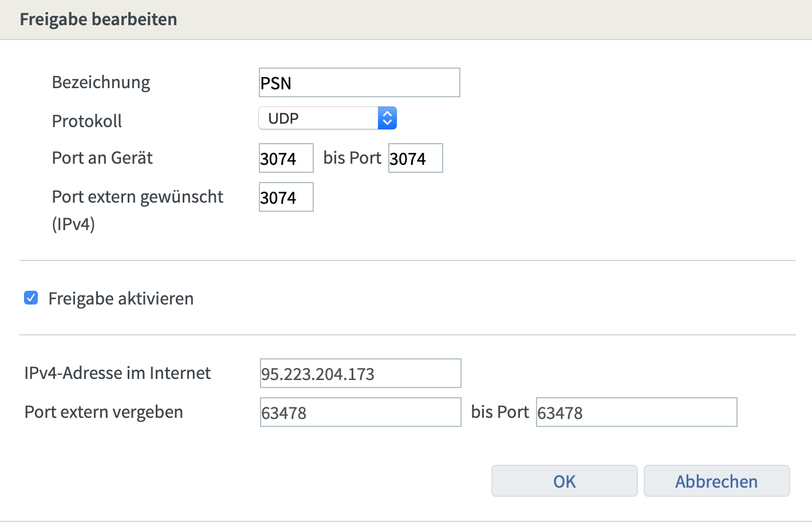
Task: Focus the Bezeichnung field containing PSN
Action: (359, 83)
